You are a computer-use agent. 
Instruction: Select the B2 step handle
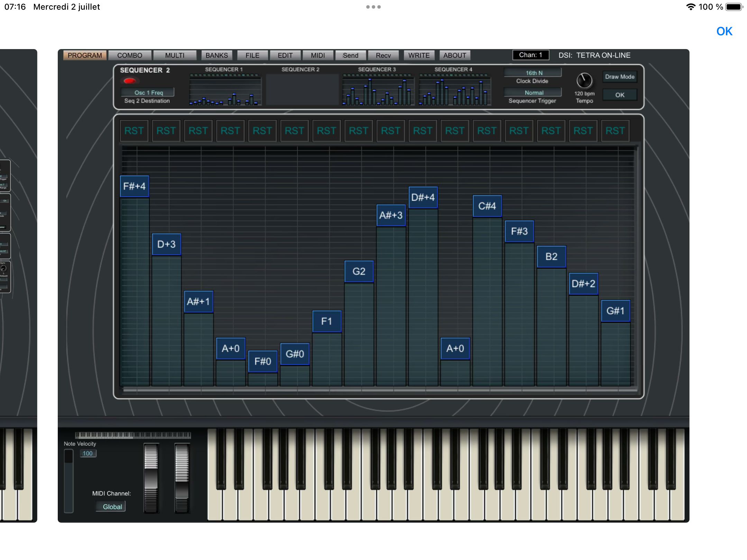point(552,256)
